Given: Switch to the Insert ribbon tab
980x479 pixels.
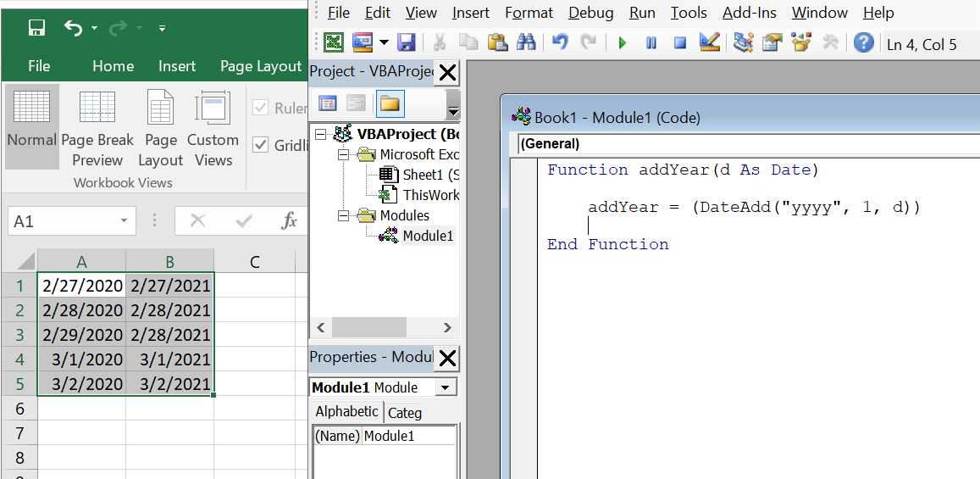Looking at the screenshot, I should click(x=177, y=66).
